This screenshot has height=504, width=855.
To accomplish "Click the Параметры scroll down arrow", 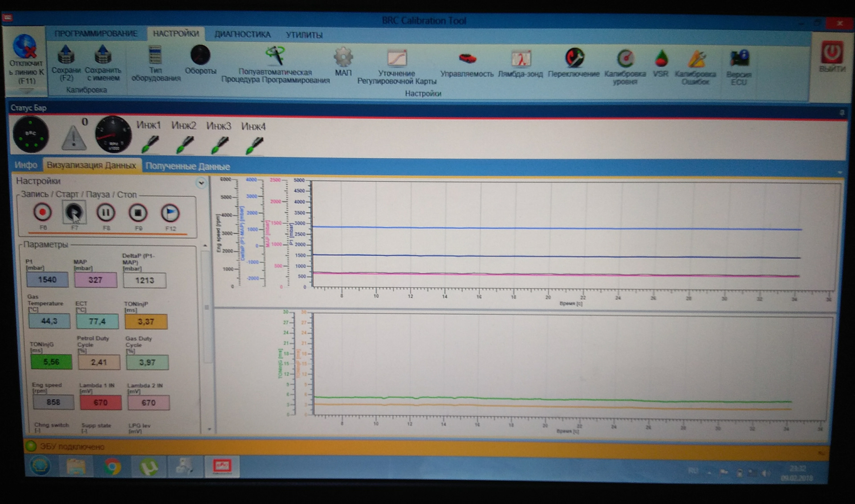I will [x=209, y=430].
